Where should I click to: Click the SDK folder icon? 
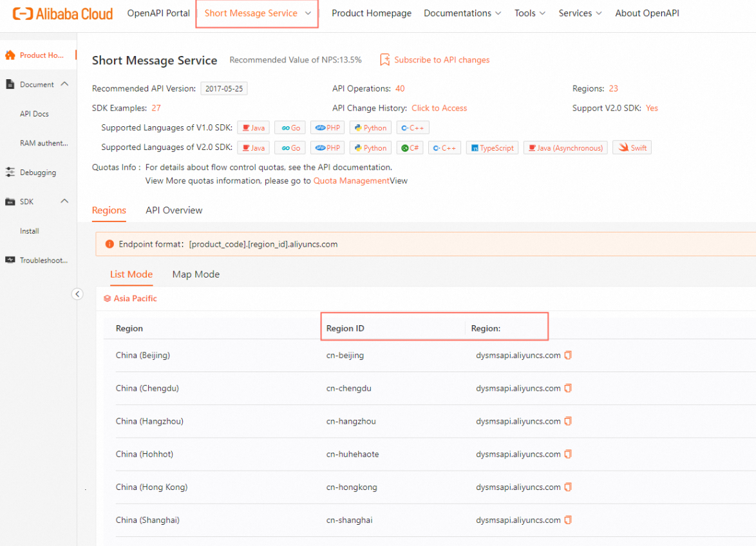click(x=10, y=202)
